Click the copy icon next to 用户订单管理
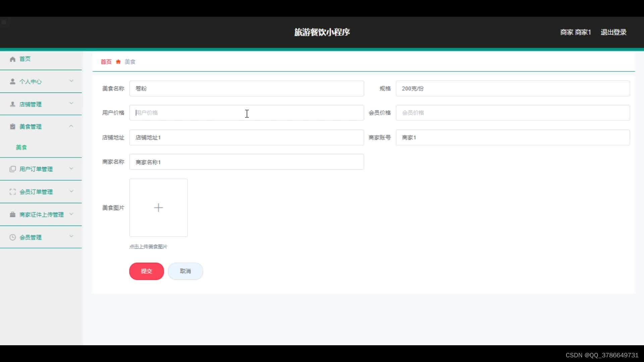The width and height of the screenshot is (644, 362). [x=13, y=169]
